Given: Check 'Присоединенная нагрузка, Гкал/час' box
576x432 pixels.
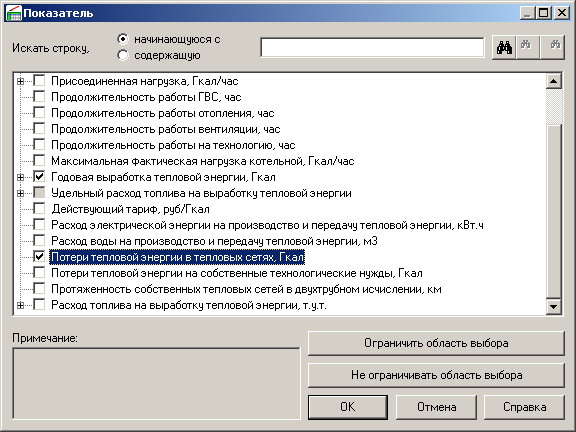Looking at the screenshot, I should point(39,80).
